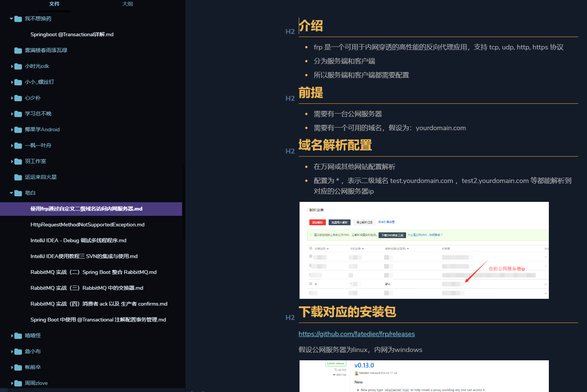Click the 下载对应的安装包 heading
The image size is (587, 392).
(347, 312)
